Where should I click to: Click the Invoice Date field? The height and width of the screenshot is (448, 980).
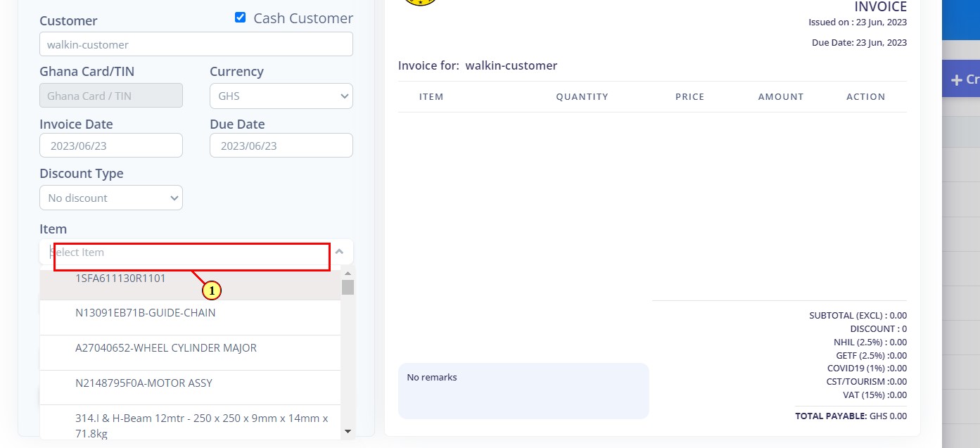pos(111,146)
